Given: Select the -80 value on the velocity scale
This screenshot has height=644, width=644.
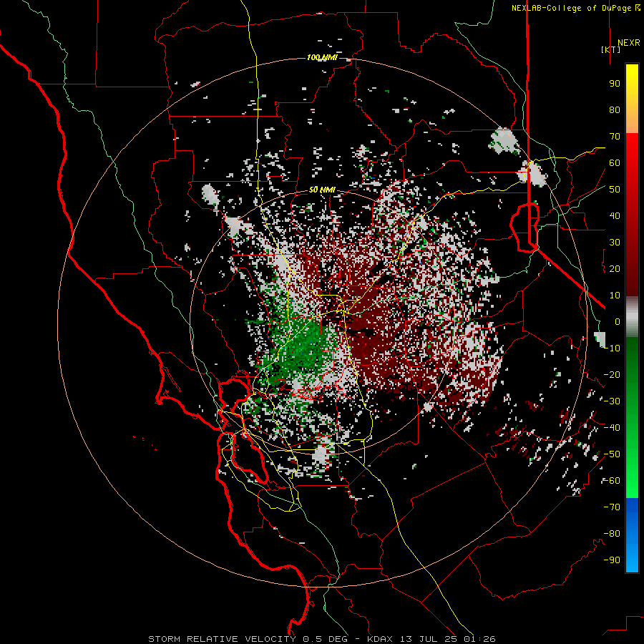Looking at the screenshot, I should (x=612, y=534).
